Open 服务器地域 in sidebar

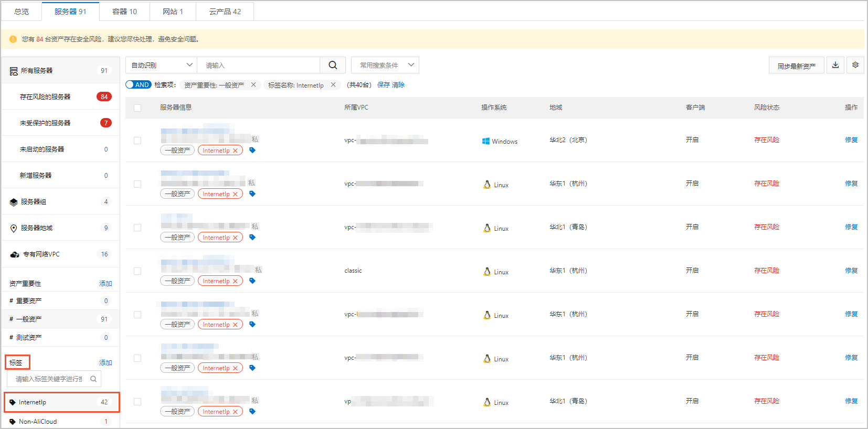pos(61,228)
